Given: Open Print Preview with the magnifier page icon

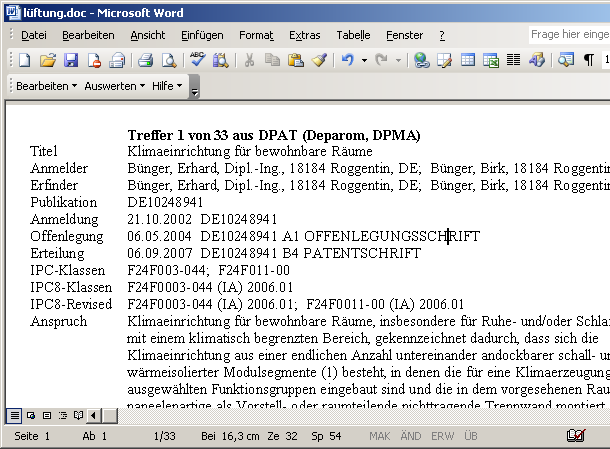Looking at the screenshot, I should [x=169, y=60].
